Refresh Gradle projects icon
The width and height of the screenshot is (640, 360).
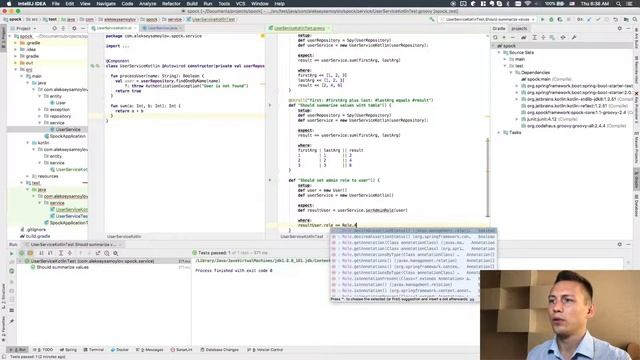point(496,38)
